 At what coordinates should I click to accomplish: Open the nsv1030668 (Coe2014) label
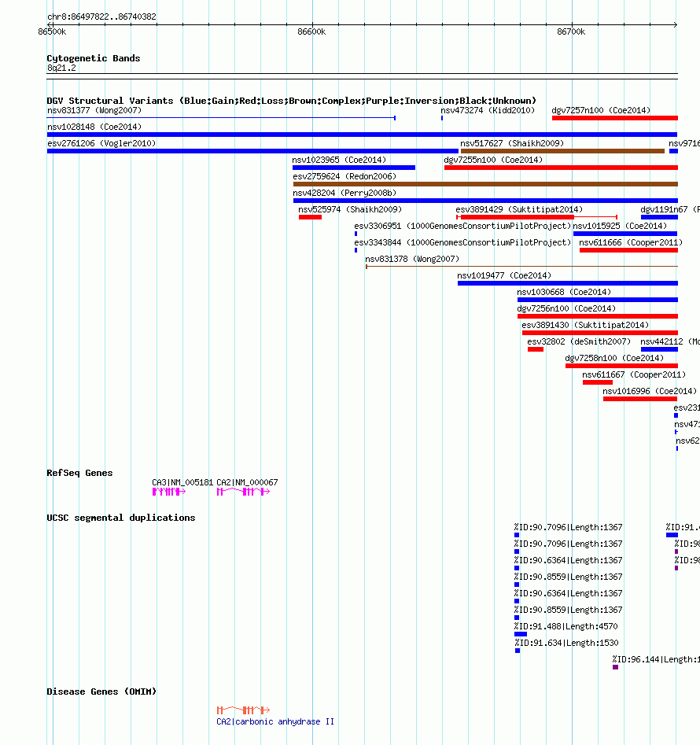pyautogui.click(x=564, y=292)
